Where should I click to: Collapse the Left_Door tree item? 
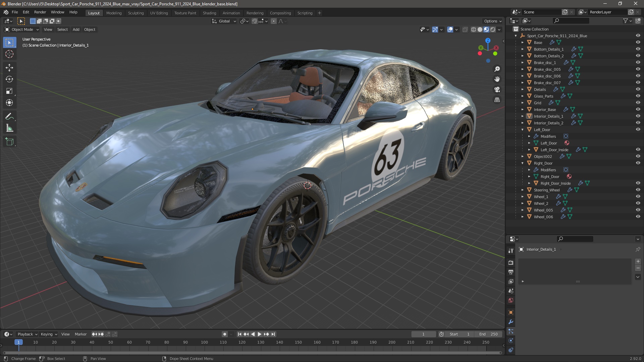(523, 130)
